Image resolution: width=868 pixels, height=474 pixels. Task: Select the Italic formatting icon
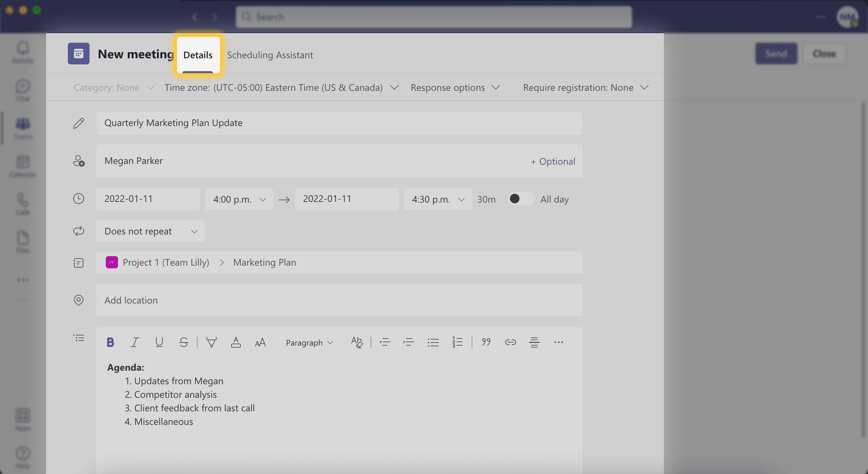tap(134, 342)
